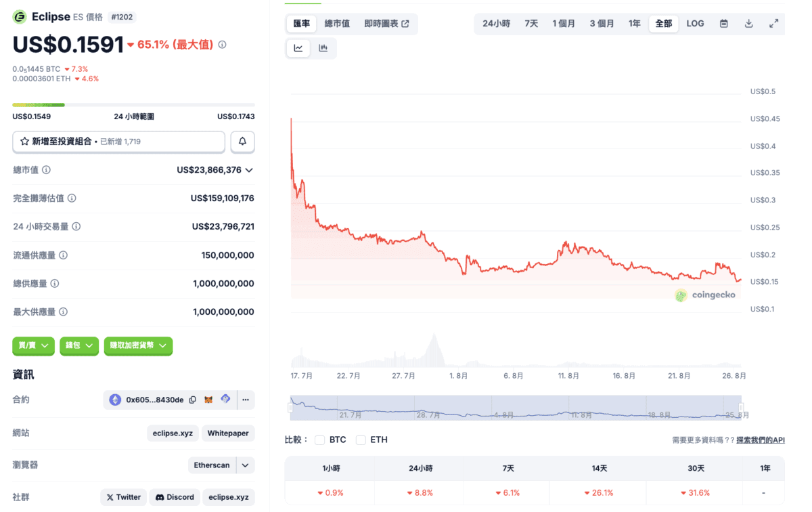This screenshot has width=812, height=512.
Task: Select the 1年 time range
Action: [634, 24]
